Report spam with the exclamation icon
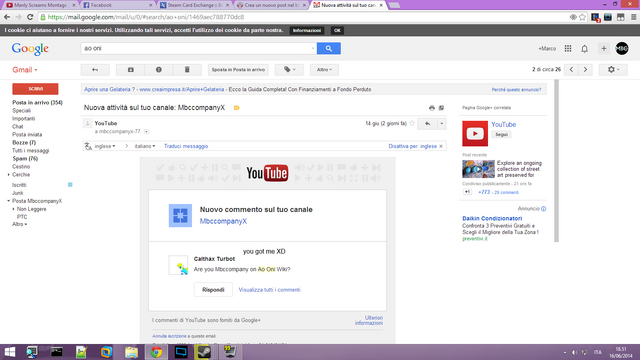The width and height of the screenshot is (640, 360). click(x=159, y=70)
